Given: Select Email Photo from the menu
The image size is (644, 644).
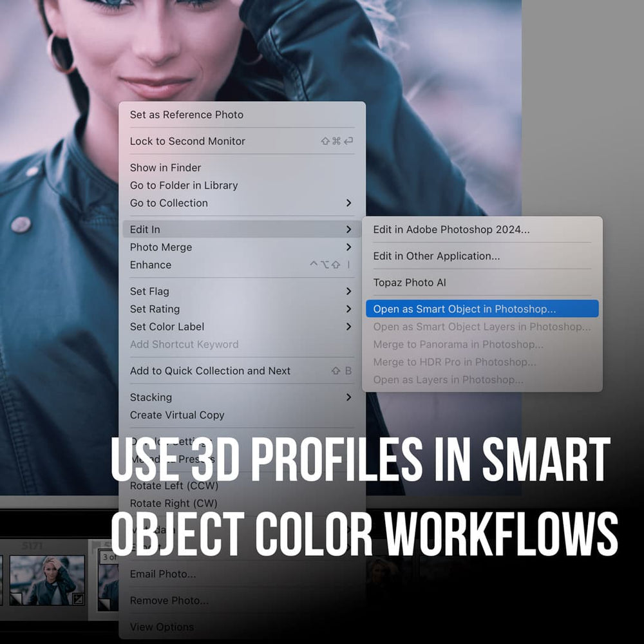Looking at the screenshot, I should 162,574.
